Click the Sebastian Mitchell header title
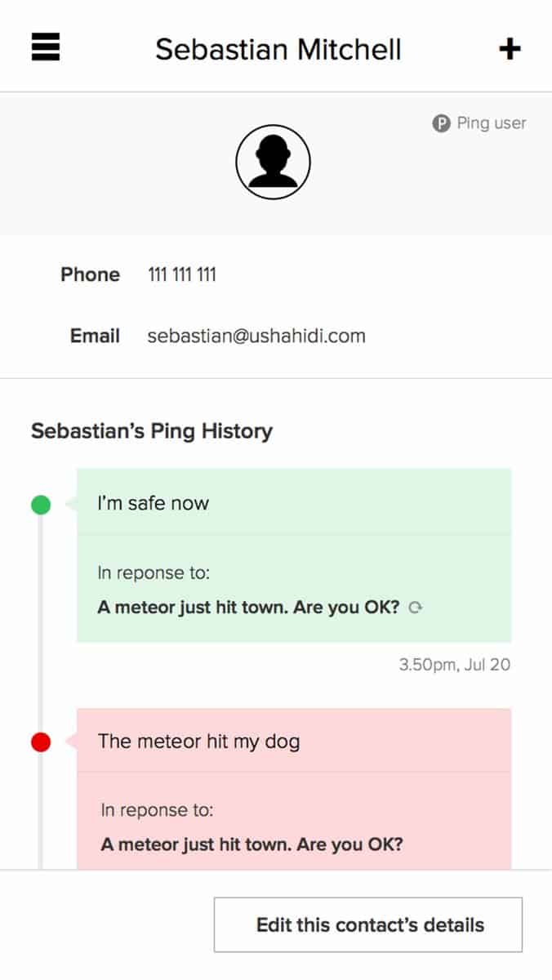552x980 pixels. [x=278, y=49]
